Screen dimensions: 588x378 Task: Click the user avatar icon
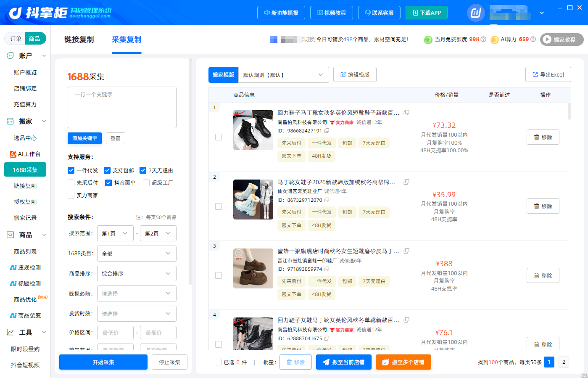476,13
